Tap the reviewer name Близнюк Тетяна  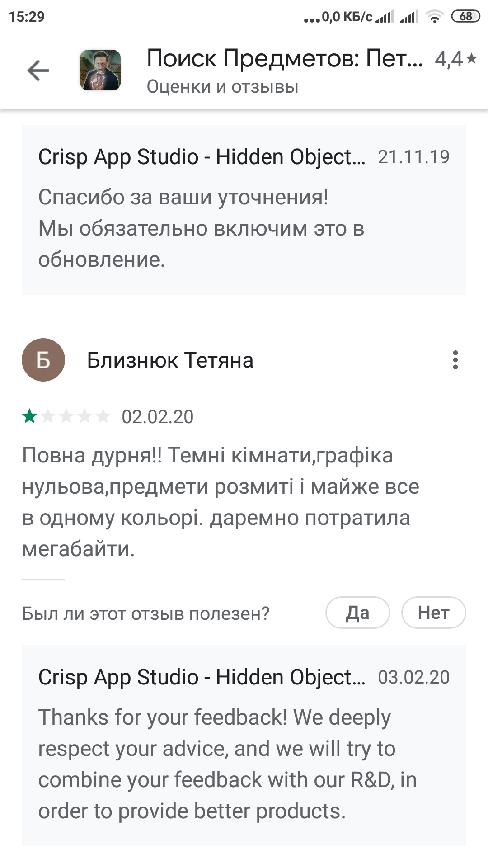[x=170, y=360]
